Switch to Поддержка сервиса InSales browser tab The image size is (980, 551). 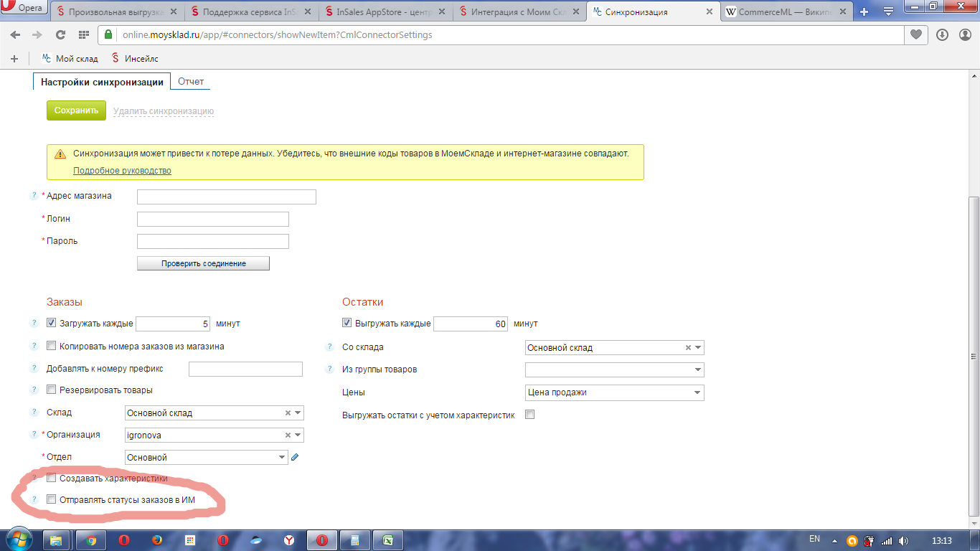tap(250, 12)
